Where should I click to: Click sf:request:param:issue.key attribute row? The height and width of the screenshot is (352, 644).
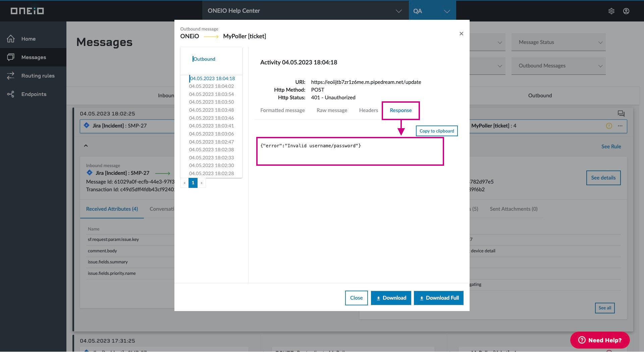click(131, 240)
